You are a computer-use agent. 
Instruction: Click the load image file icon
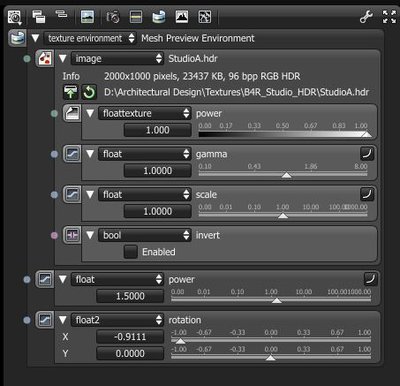tap(70, 92)
